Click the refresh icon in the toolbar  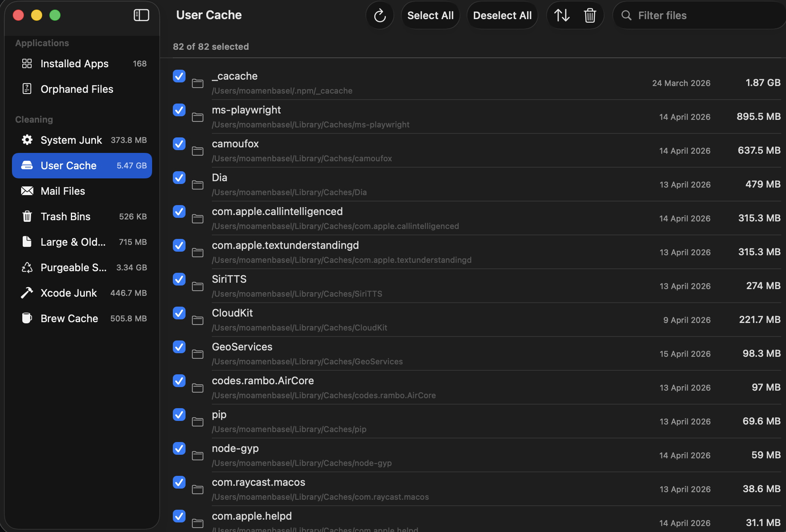click(379, 15)
